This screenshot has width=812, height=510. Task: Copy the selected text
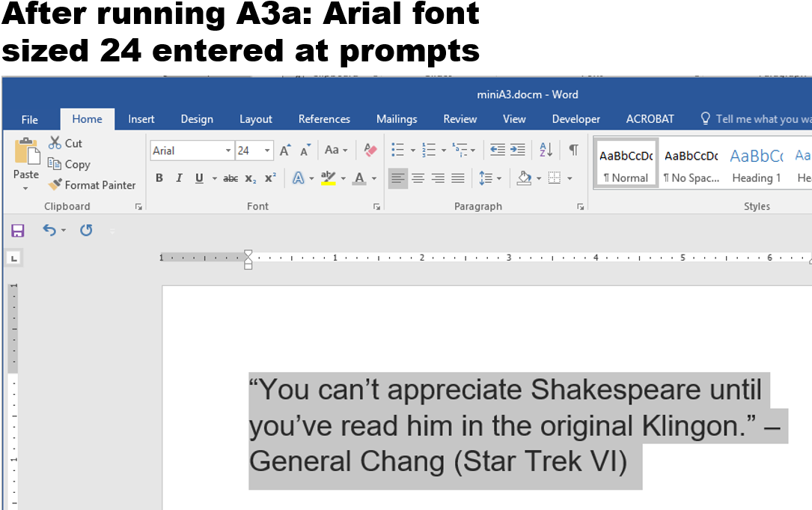[x=69, y=164]
